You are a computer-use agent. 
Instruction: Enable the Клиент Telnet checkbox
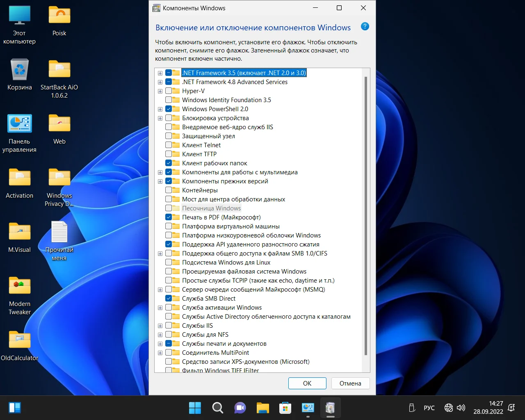pos(169,145)
